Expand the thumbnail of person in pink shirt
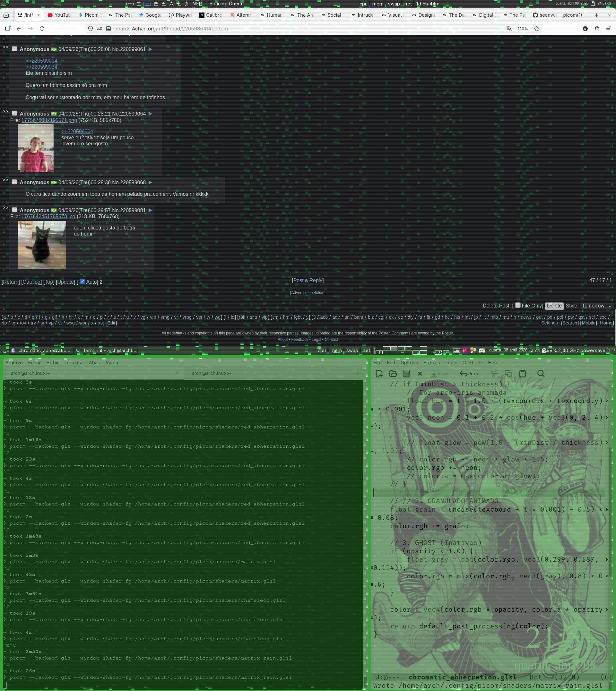This screenshot has width=616, height=691. click(36, 148)
